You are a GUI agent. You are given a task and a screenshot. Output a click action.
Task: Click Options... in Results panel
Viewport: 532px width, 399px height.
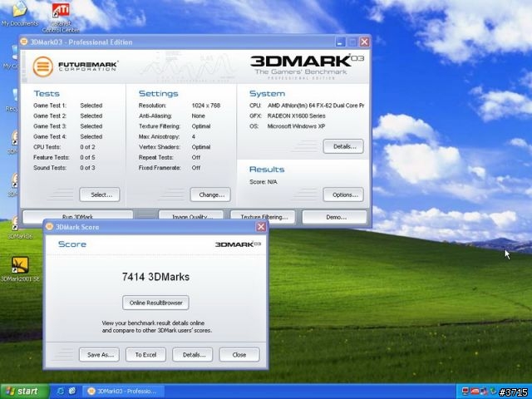(343, 195)
